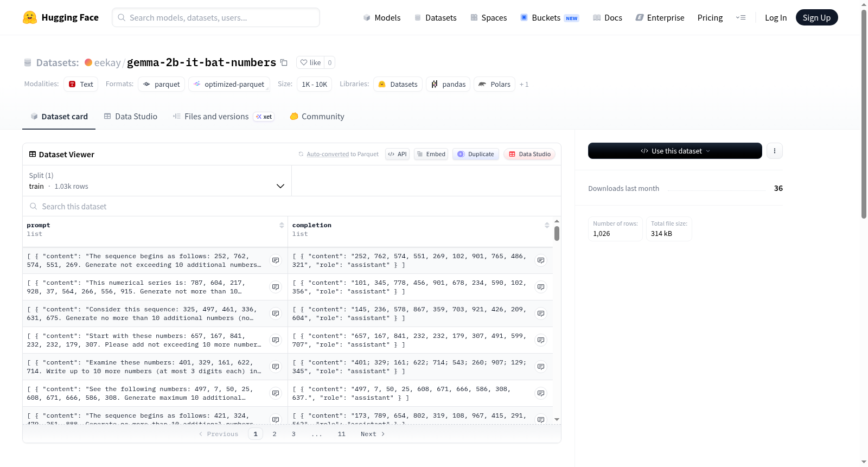Click the API button in Dataset Viewer
The width and height of the screenshot is (868, 467).
397,154
